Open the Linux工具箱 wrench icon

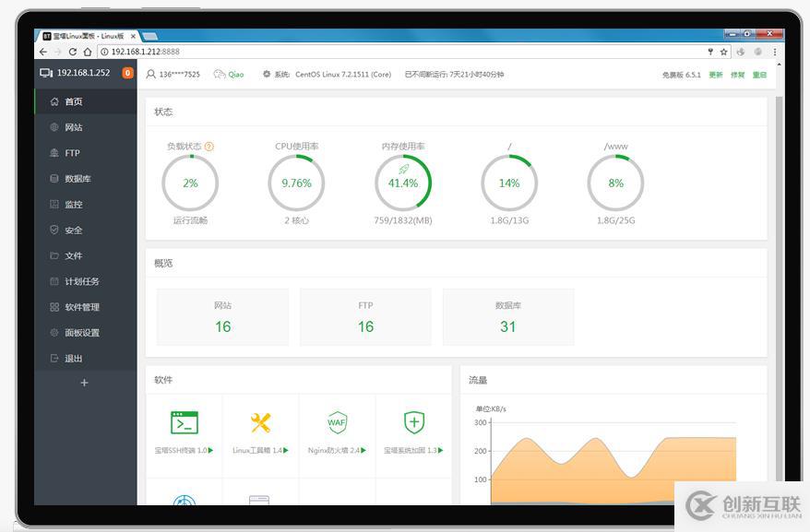[260, 422]
